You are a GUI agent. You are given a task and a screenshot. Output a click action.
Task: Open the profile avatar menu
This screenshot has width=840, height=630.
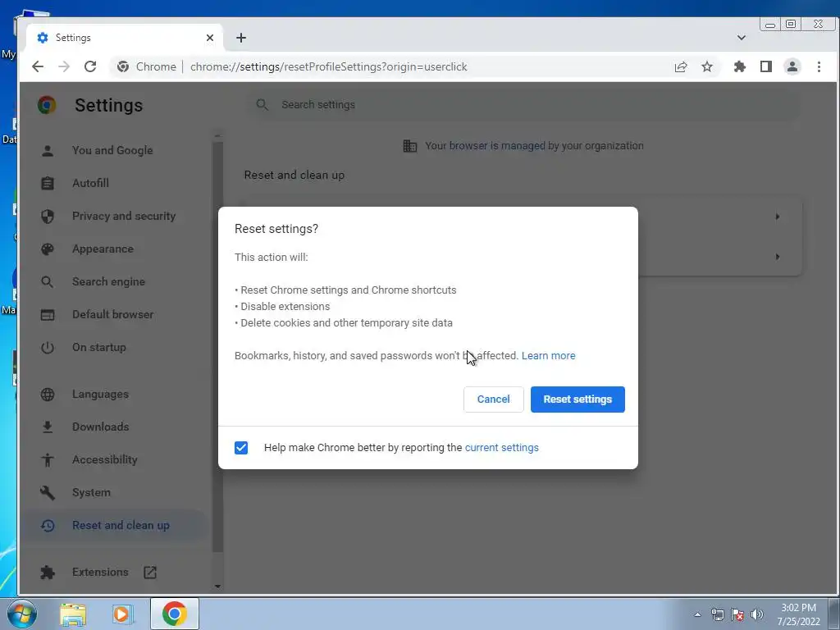[x=792, y=66]
